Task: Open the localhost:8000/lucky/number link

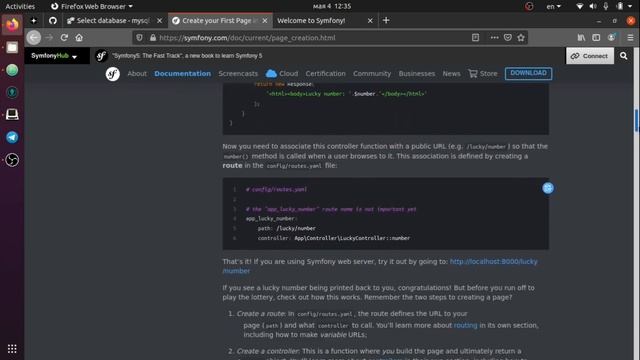Action: 493,261
